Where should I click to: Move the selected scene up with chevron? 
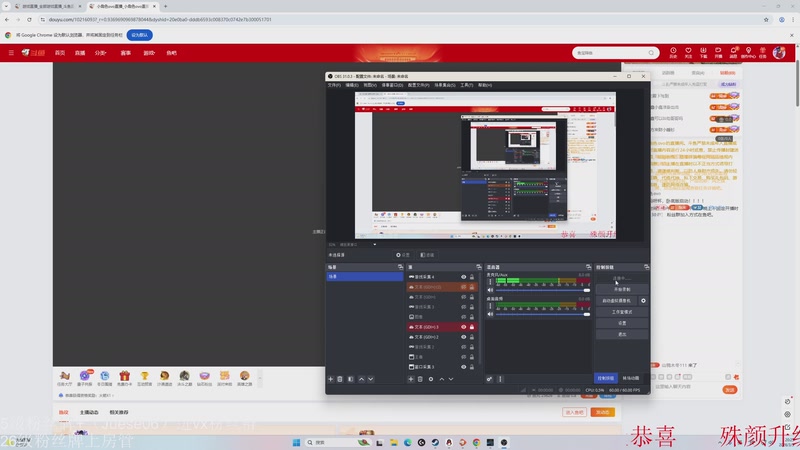click(362, 379)
